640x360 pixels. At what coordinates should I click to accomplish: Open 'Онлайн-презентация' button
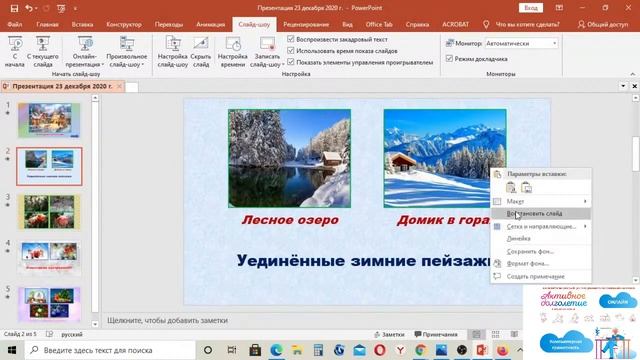coord(85,51)
